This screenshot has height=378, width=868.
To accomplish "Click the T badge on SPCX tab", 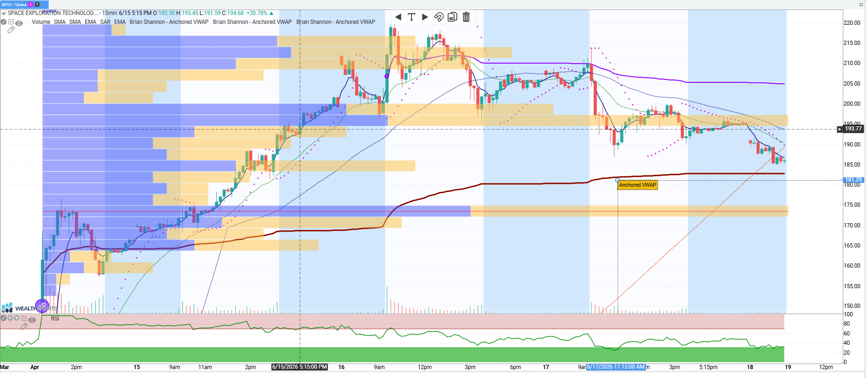I will tap(37, 5).
